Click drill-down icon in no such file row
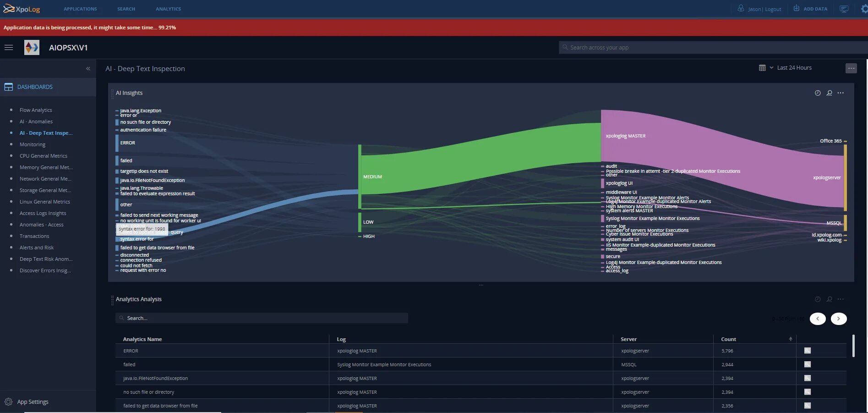 coord(808,392)
